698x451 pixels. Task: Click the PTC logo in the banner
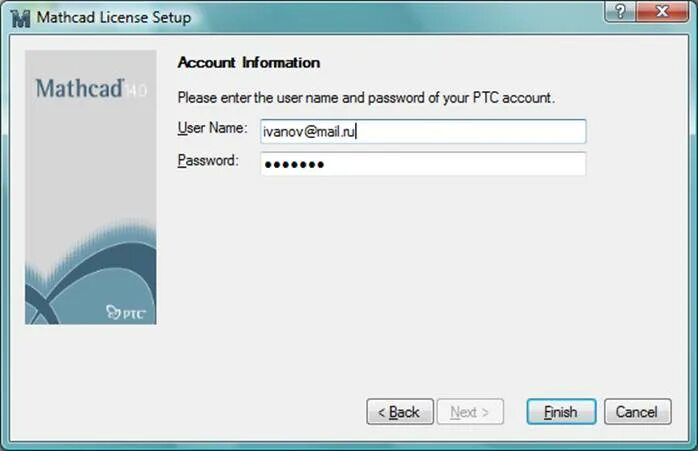(126, 313)
